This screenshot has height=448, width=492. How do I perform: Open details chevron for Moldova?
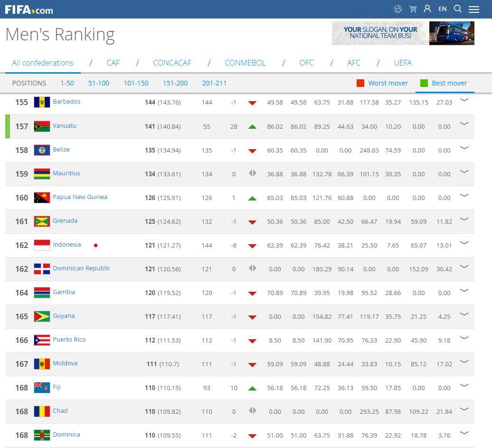click(x=464, y=362)
